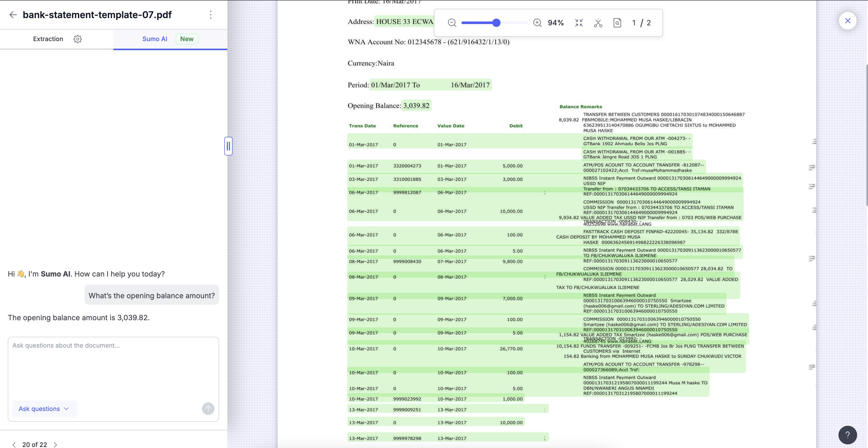Go to the next document chevron
This screenshot has width=868, height=448.
[56, 445]
